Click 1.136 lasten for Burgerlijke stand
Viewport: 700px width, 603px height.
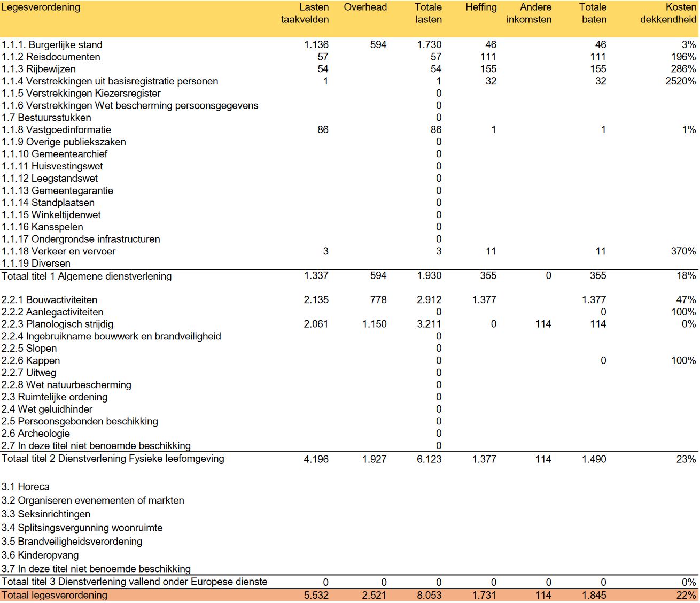[x=316, y=45]
